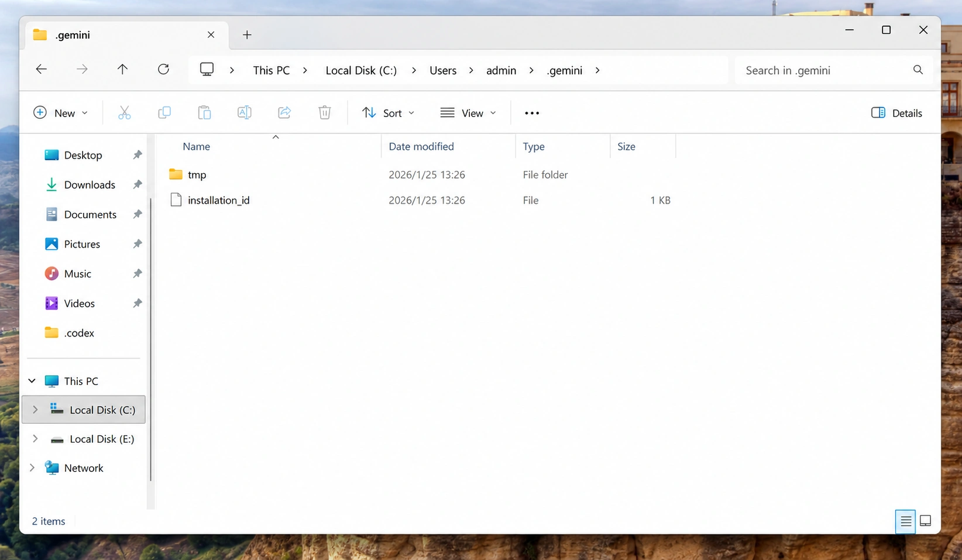Image resolution: width=962 pixels, height=560 pixels.
Task: Open Pictures in the sidebar
Action: pyautogui.click(x=83, y=244)
